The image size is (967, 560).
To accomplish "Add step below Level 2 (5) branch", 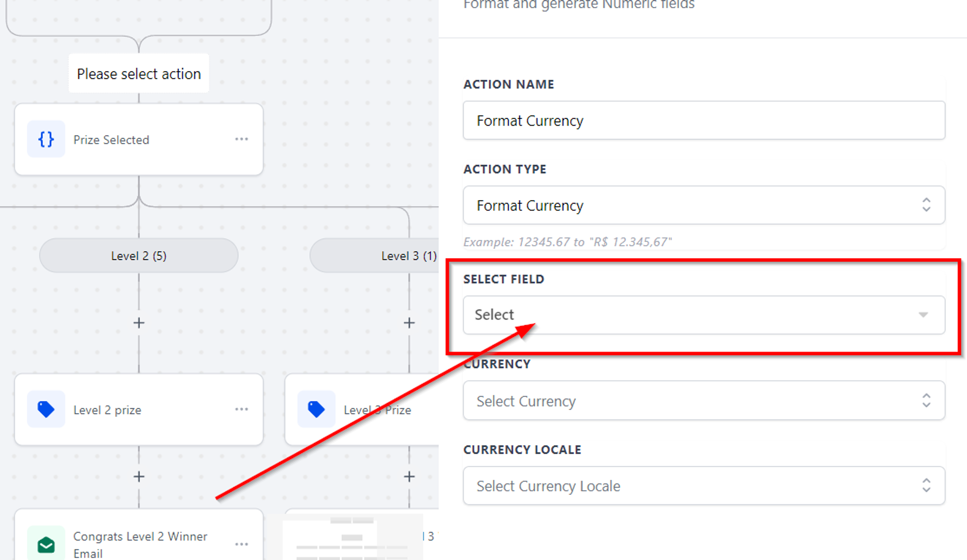I will point(139,323).
